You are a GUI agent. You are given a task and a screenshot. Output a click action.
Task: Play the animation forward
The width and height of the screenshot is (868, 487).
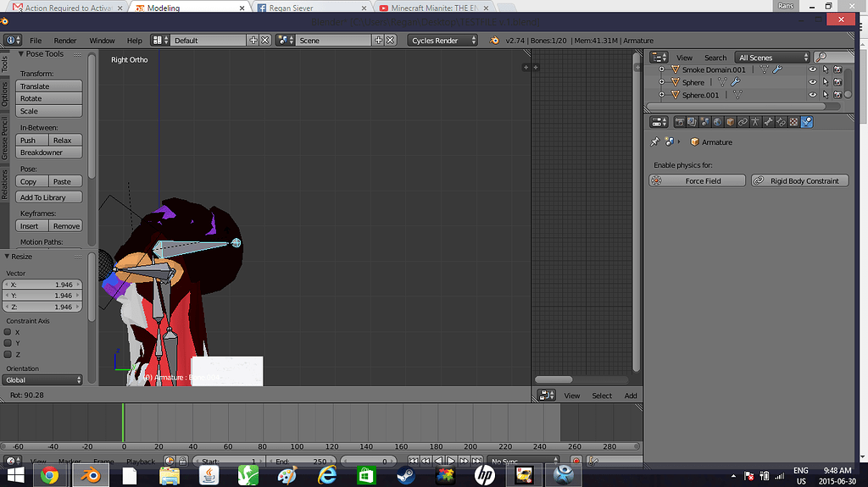[451, 461]
